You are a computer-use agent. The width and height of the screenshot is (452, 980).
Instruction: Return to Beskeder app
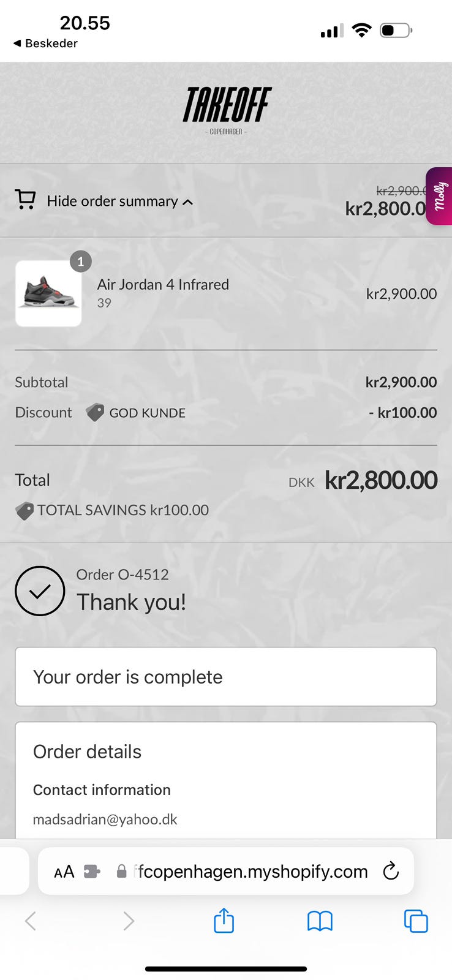point(46,43)
